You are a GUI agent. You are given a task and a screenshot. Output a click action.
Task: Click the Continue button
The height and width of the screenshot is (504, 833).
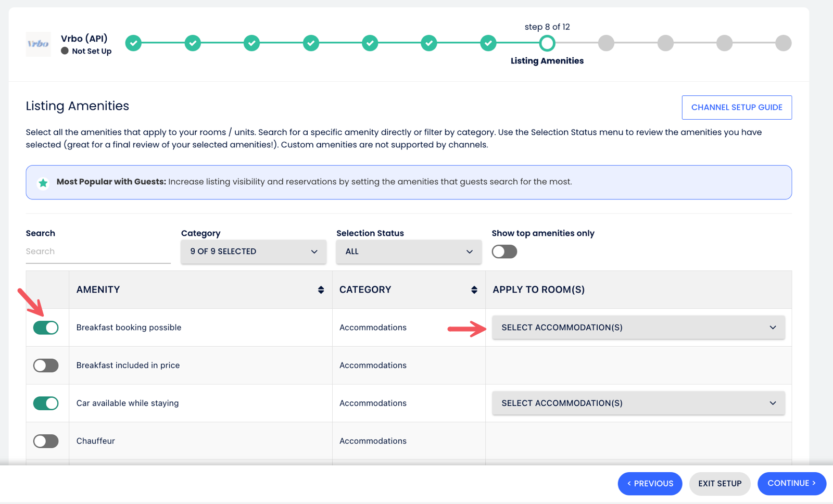coord(791,483)
